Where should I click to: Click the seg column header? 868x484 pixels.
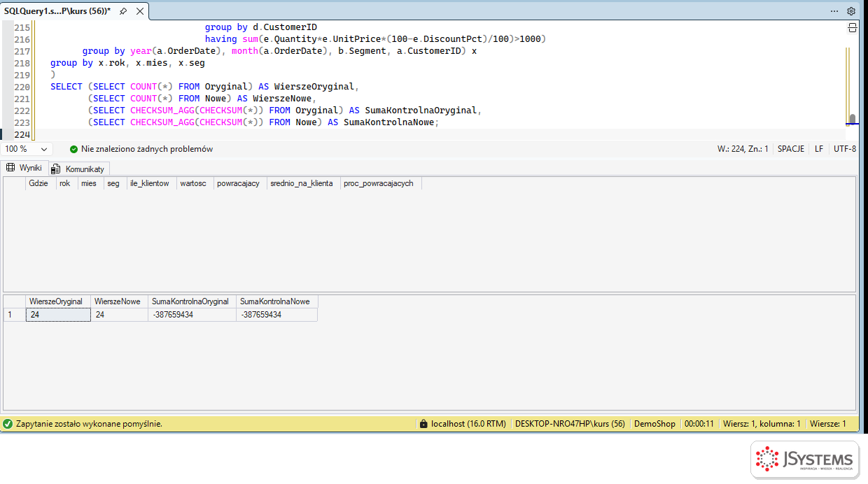pos(115,183)
